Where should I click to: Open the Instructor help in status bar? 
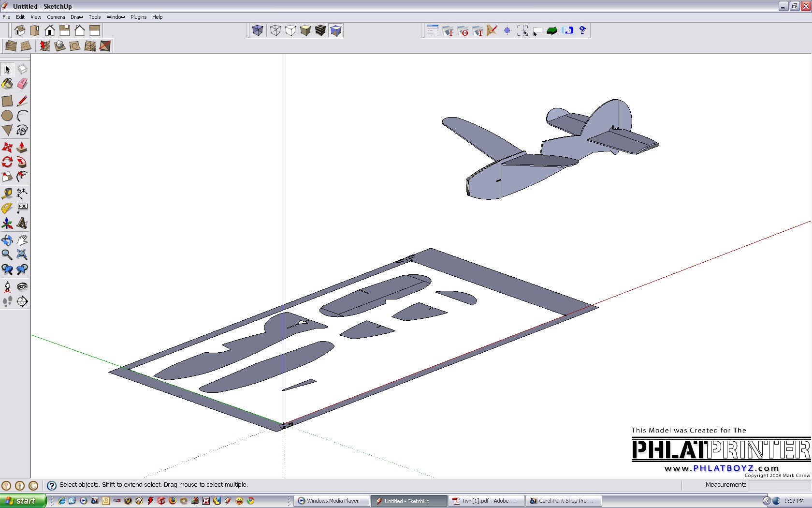(x=52, y=485)
